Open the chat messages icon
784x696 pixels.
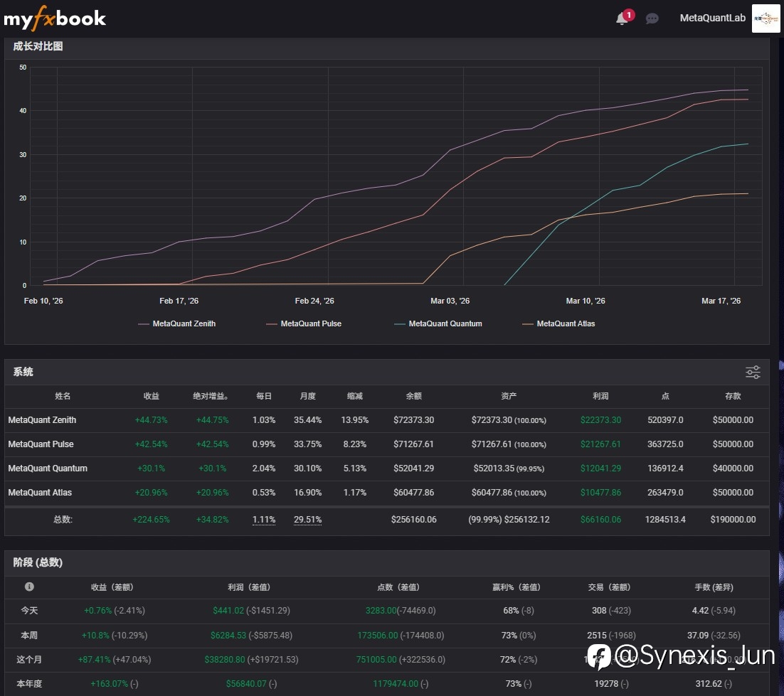point(652,18)
